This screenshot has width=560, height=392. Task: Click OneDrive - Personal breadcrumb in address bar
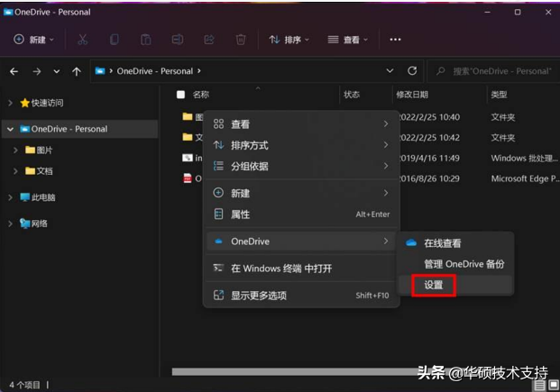pyautogui.click(x=154, y=71)
